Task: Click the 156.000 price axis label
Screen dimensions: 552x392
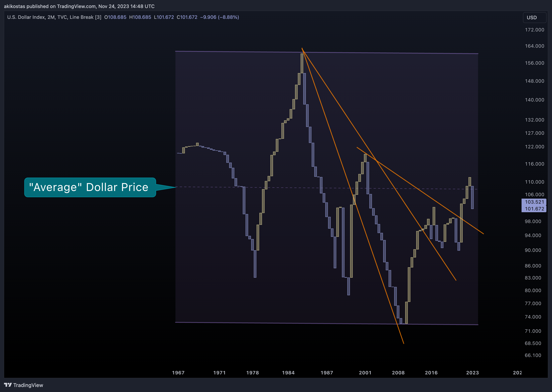Action: (535, 63)
